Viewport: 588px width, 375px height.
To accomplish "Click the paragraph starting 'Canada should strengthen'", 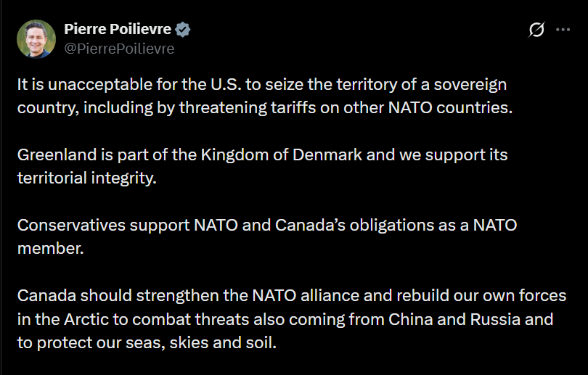I will pos(290,318).
